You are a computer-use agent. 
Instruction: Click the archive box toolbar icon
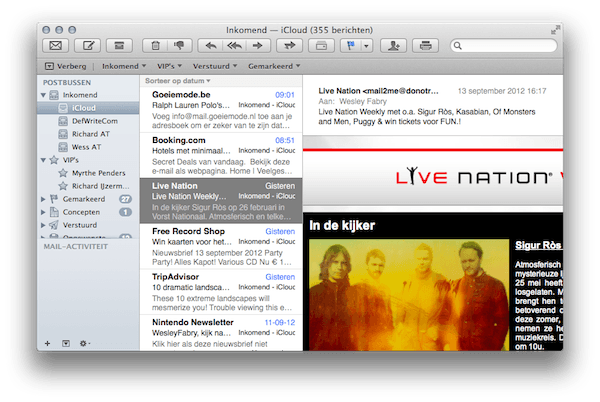pos(119,46)
